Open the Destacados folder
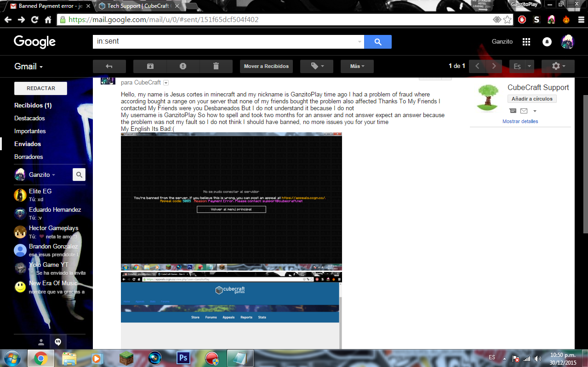Viewport: 588px width, 367px height. [x=29, y=118]
